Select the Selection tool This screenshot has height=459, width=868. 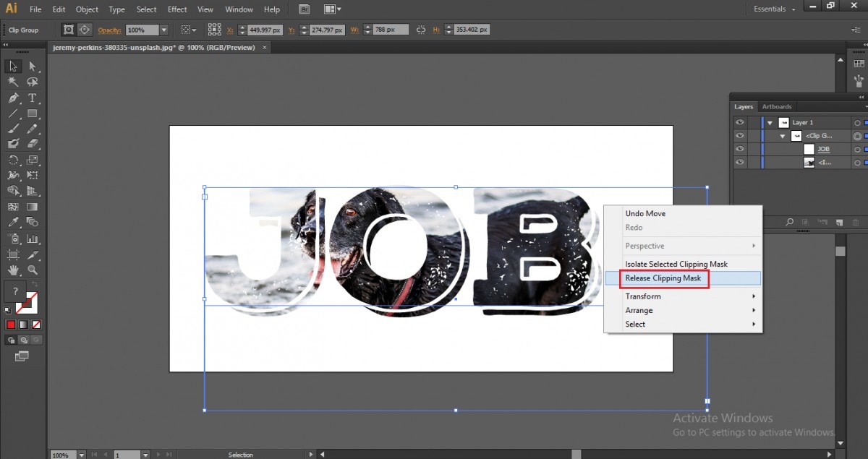[12, 66]
